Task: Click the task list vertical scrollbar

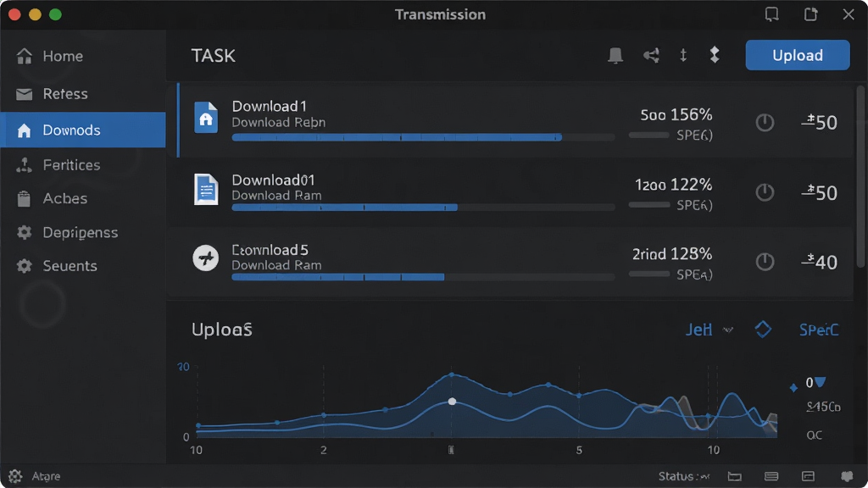Action: 861,177
